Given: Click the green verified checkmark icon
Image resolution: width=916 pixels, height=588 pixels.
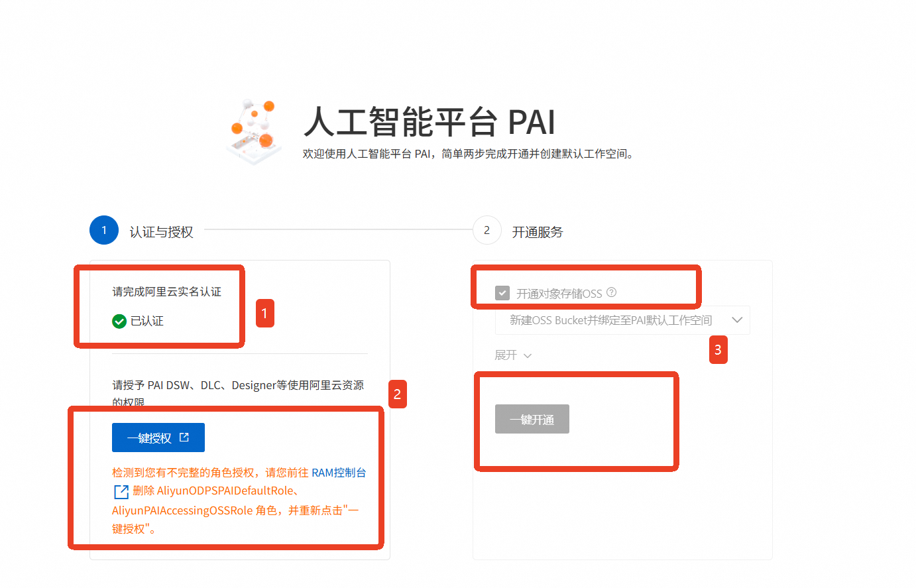Looking at the screenshot, I should tap(119, 322).
